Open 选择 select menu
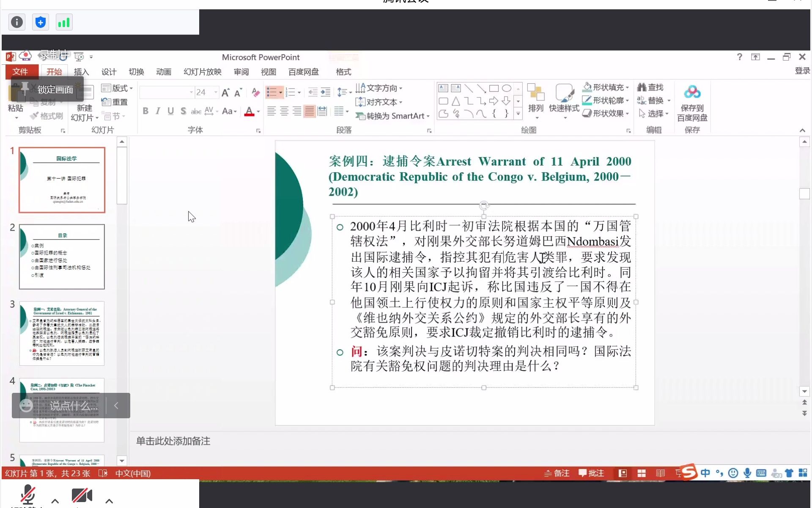 pyautogui.click(x=654, y=113)
